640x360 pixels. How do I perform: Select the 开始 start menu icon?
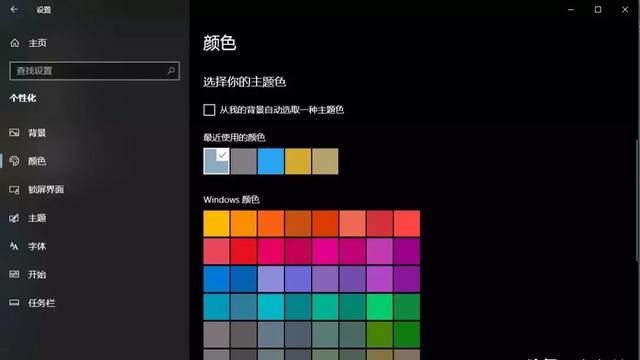click(14, 274)
